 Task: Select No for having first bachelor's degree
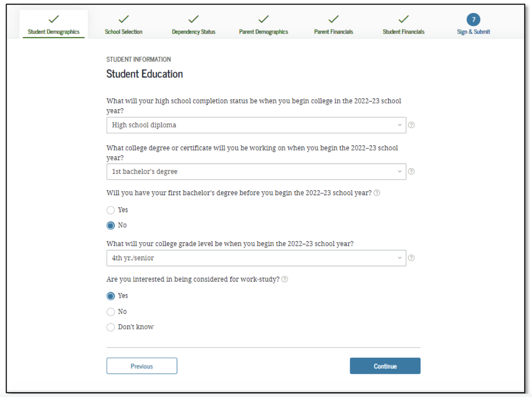click(111, 226)
